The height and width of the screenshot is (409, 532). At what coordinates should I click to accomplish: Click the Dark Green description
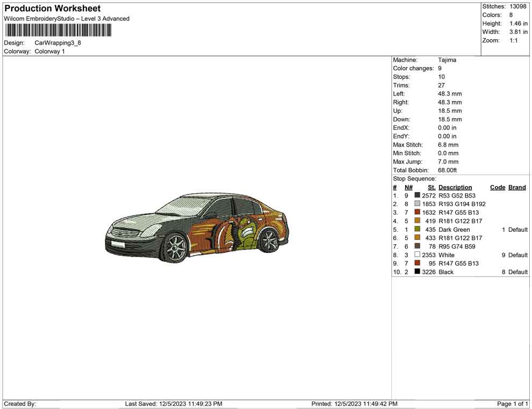(454, 229)
